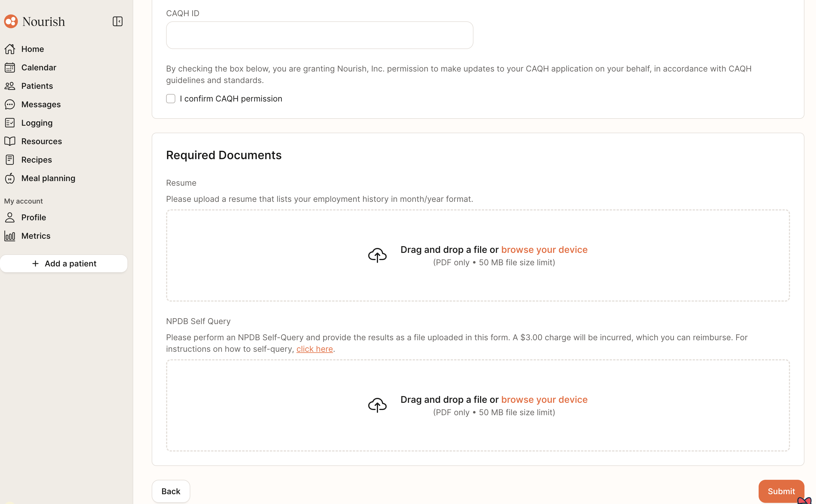Click the Metrics bar chart icon

[10, 236]
